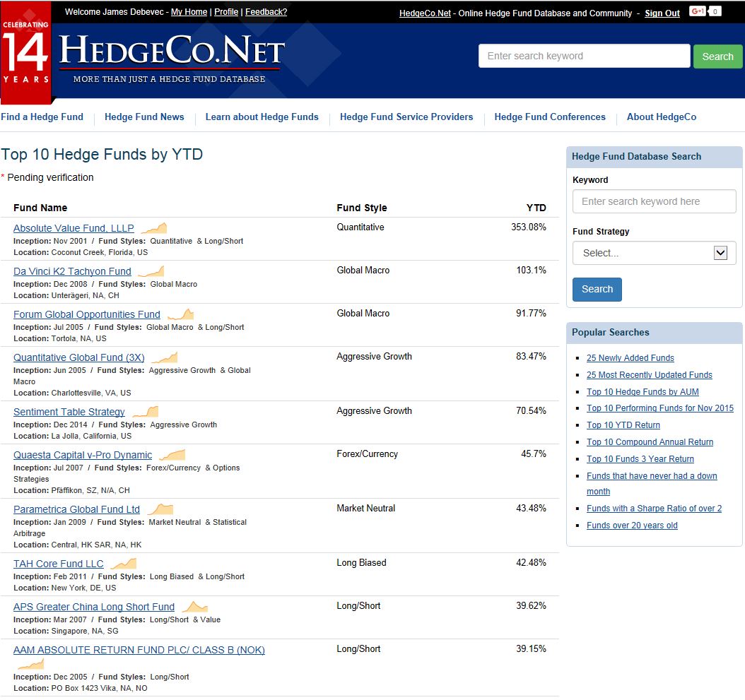745x700 pixels.
Task: Open Hedge Fund Conferences menu
Action: (550, 117)
